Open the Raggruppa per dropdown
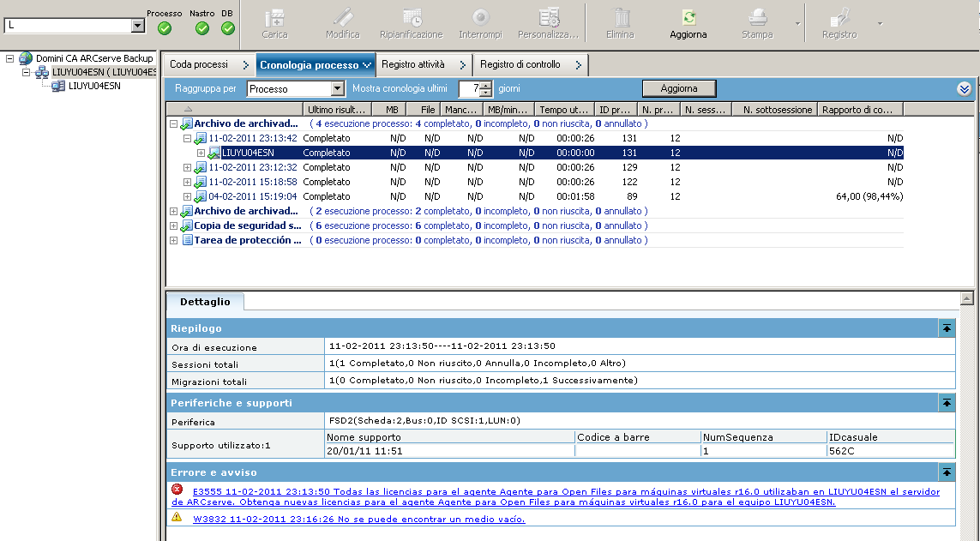Viewport: 980px width, 541px height. (337, 89)
